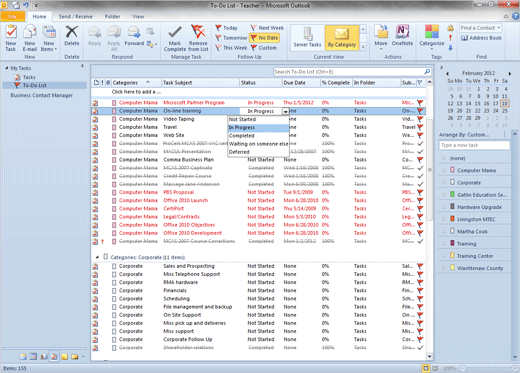Open the Tasks folder in My Tasks
The height and width of the screenshot is (373, 520).
(x=29, y=77)
